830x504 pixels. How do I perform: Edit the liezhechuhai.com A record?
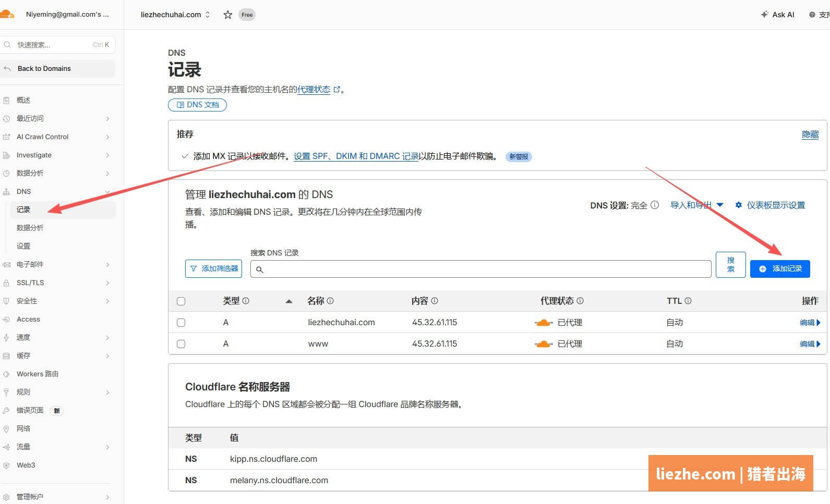[810, 323]
